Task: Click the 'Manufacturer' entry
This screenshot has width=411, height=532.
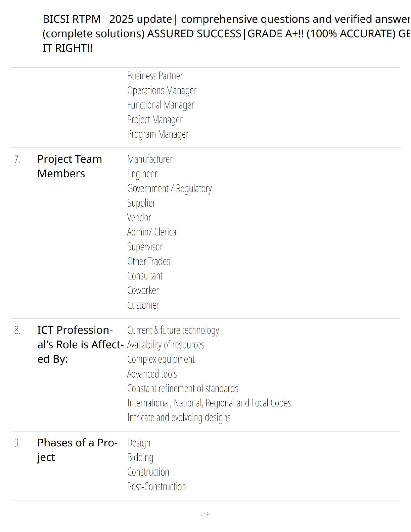Action: point(150,159)
